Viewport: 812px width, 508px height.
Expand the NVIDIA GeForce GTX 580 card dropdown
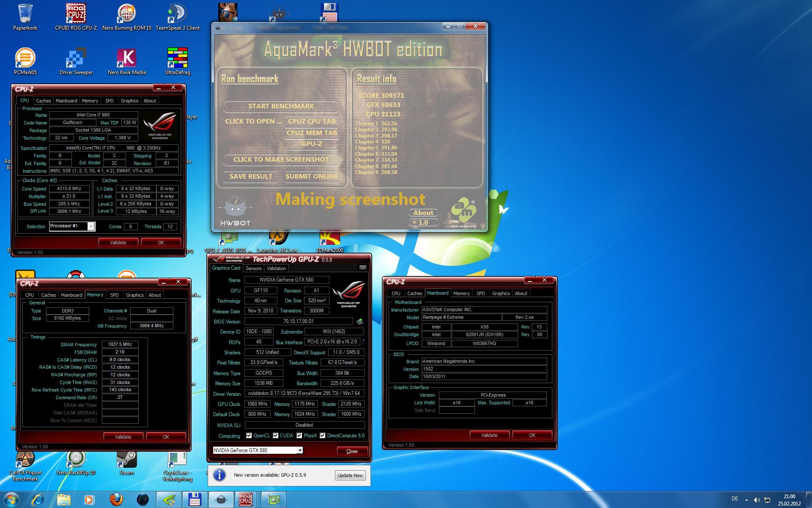point(299,450)
